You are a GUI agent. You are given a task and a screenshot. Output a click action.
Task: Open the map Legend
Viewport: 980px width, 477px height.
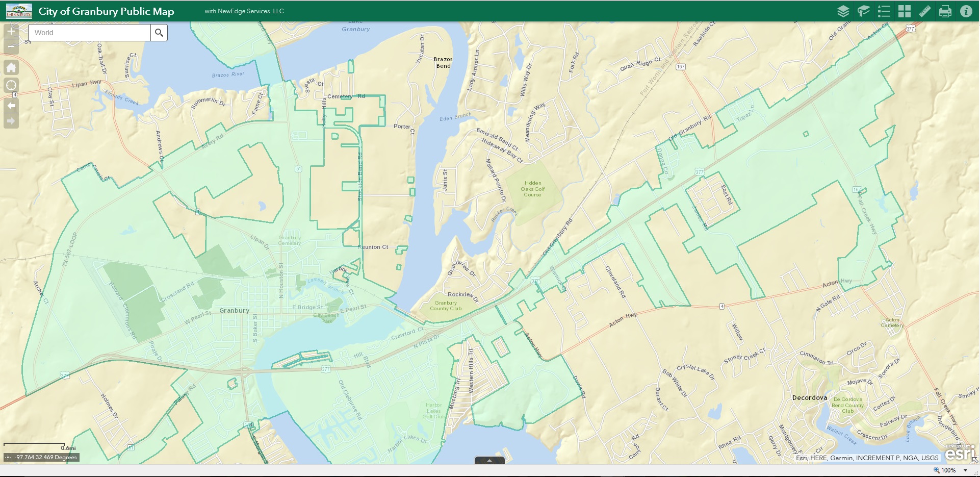[x=885, y=11]
